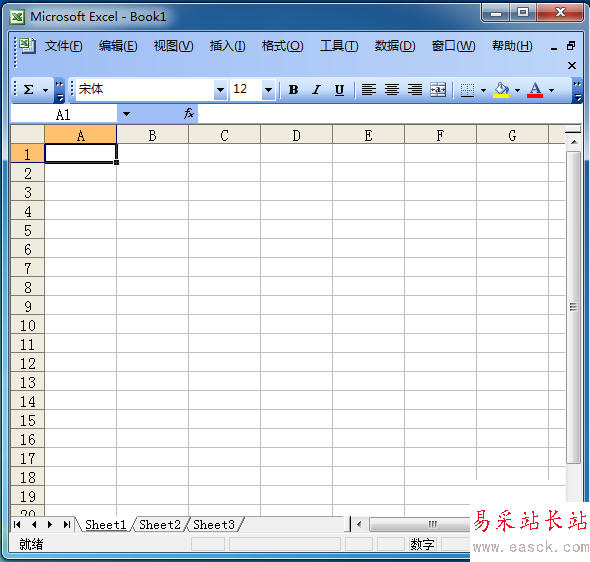The image size is (590, 562).
Task: Click inside the 宋体 font name box
Action: [x=145, y=90]
